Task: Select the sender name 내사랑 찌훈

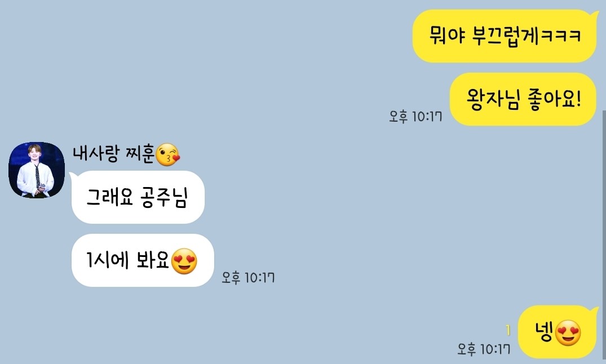Action: [114, 154]
